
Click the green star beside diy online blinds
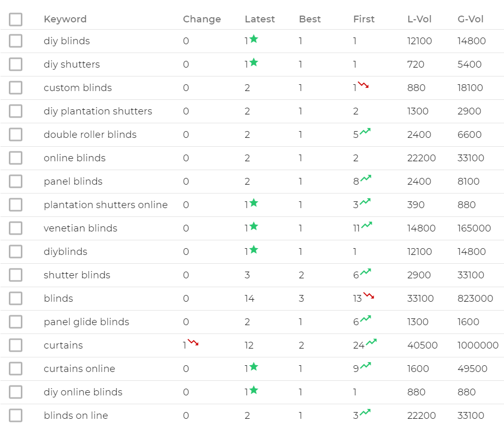(x=254, y=390)
